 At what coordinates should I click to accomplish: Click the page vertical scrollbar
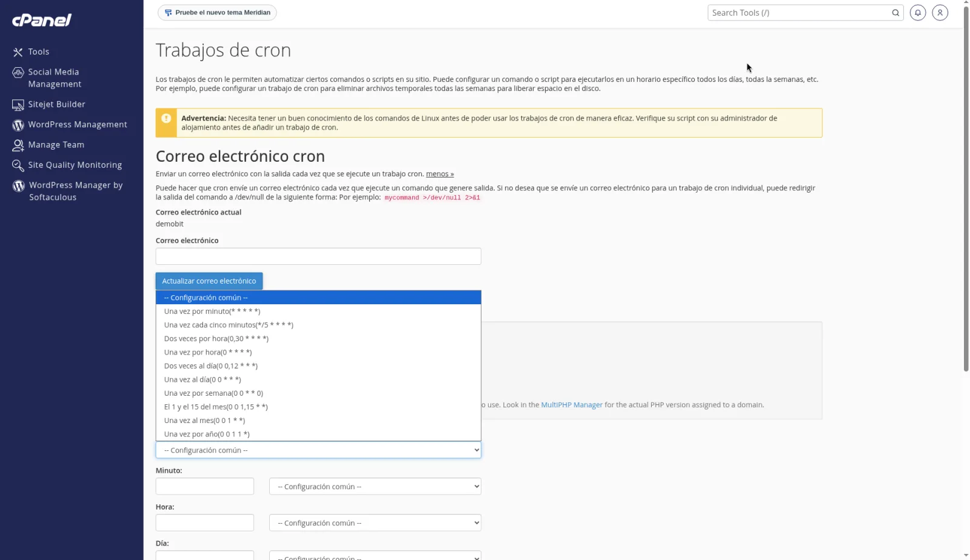click(966, 188)
